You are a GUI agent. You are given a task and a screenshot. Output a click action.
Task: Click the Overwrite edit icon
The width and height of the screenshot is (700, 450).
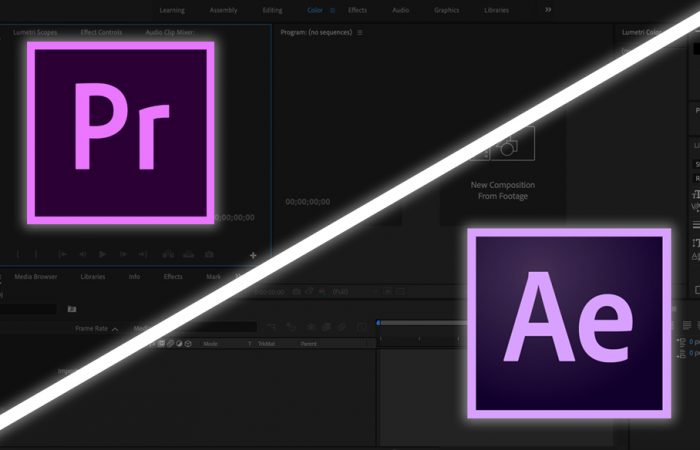[x=189, y=254]
